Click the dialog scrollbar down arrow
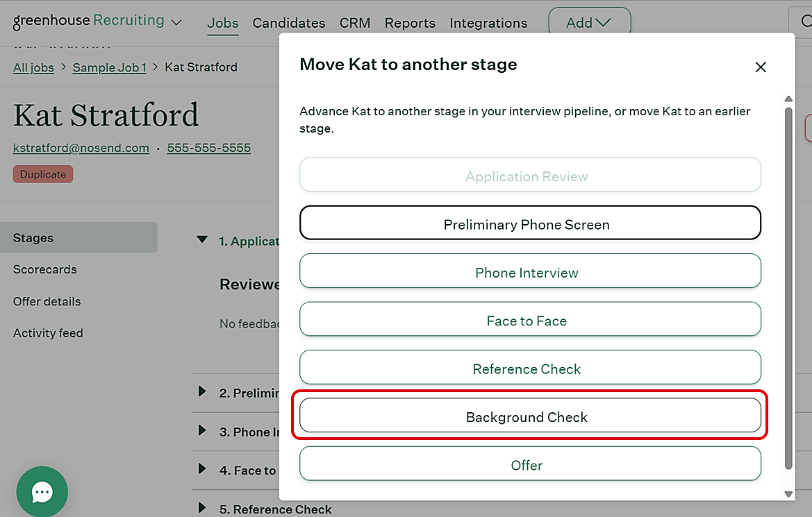Screen dimensions: 812x517 [x=788, y=493]
